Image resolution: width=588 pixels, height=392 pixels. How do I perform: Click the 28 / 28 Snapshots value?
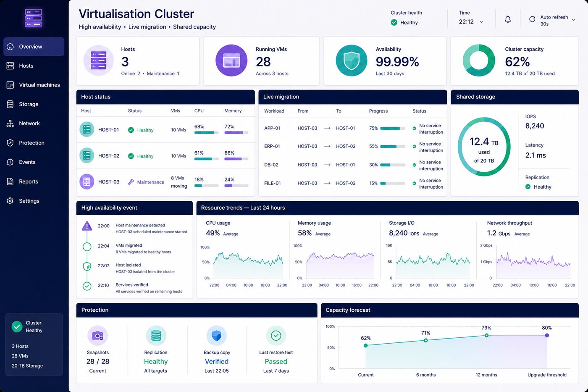(98, 361)
